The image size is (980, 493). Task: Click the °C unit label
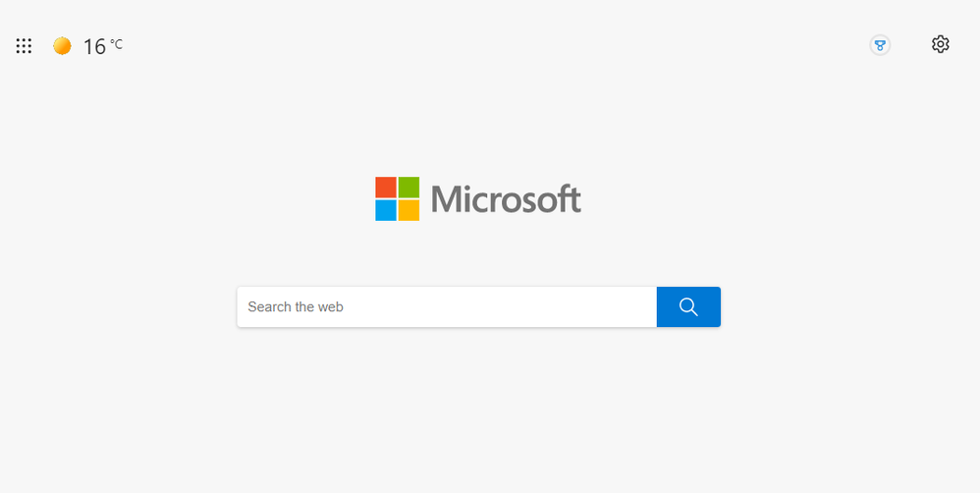point(116,44)
